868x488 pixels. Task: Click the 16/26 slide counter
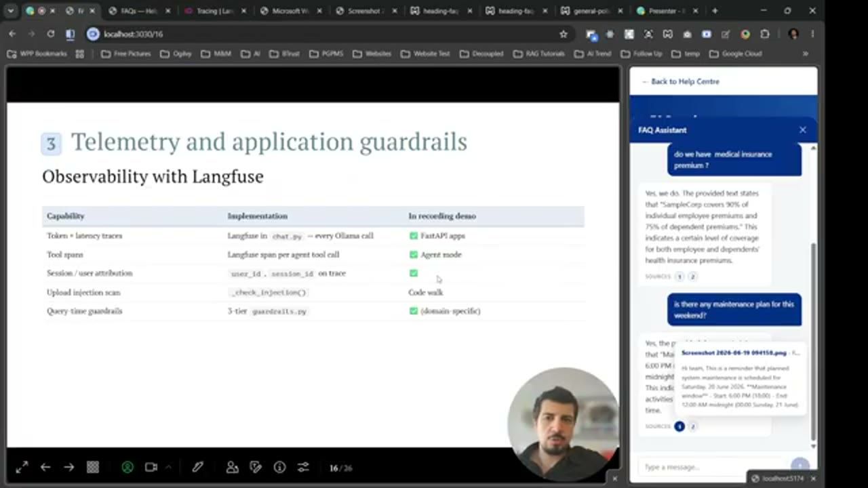(x=340, y=468)
